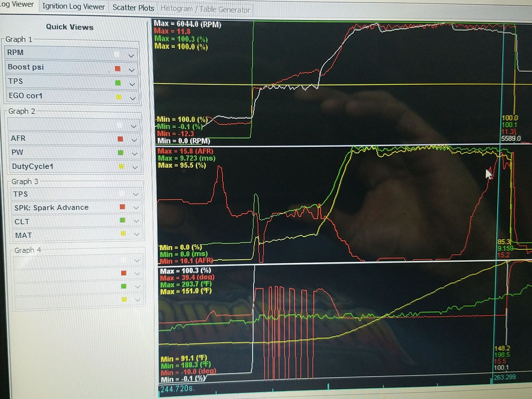Click the green swatch beside PW
The height and width of the screenshot is (399, 532).
point(120,153)
